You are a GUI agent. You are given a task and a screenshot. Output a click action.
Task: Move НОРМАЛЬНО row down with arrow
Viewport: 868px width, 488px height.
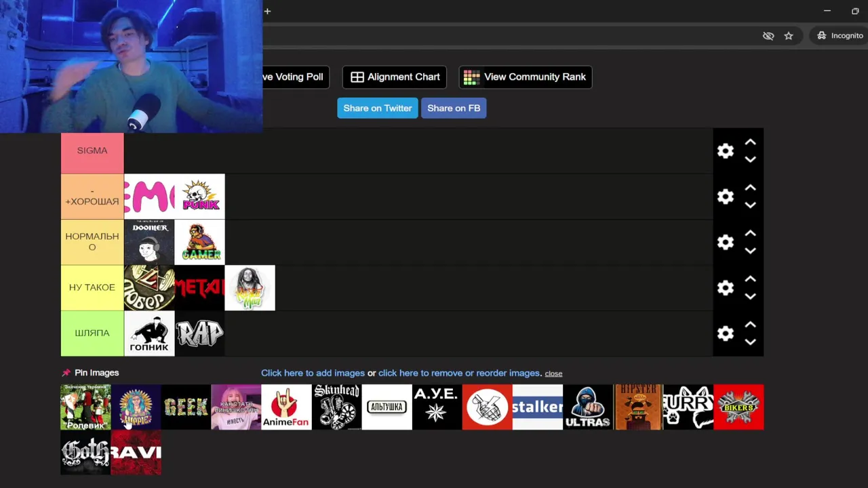tap(750, 250)
